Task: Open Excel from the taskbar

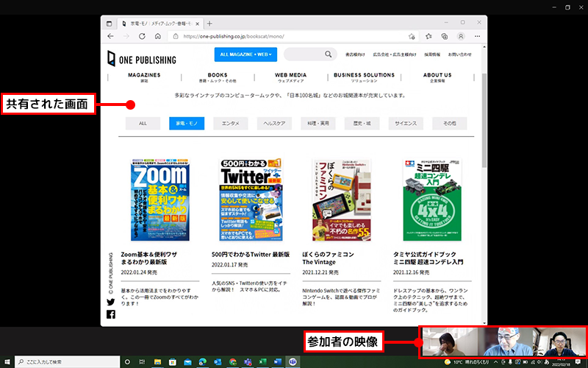Action: click(262, 361)
